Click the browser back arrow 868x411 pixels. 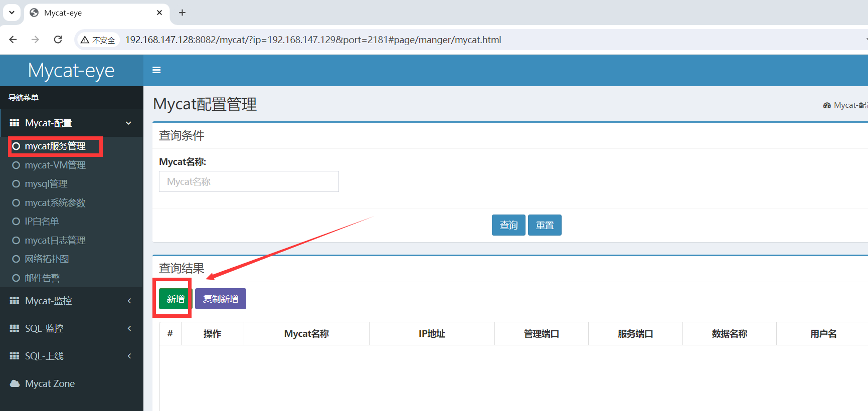[x=13, y=40]
